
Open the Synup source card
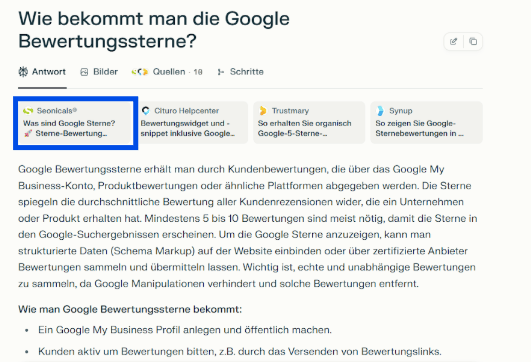click(426, 123)
